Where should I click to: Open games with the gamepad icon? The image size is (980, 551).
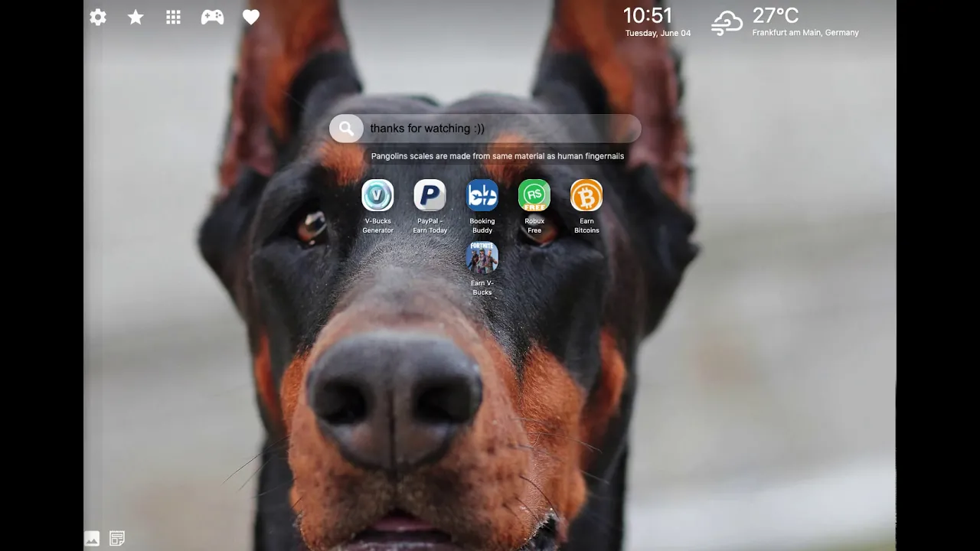click(212, 17)
